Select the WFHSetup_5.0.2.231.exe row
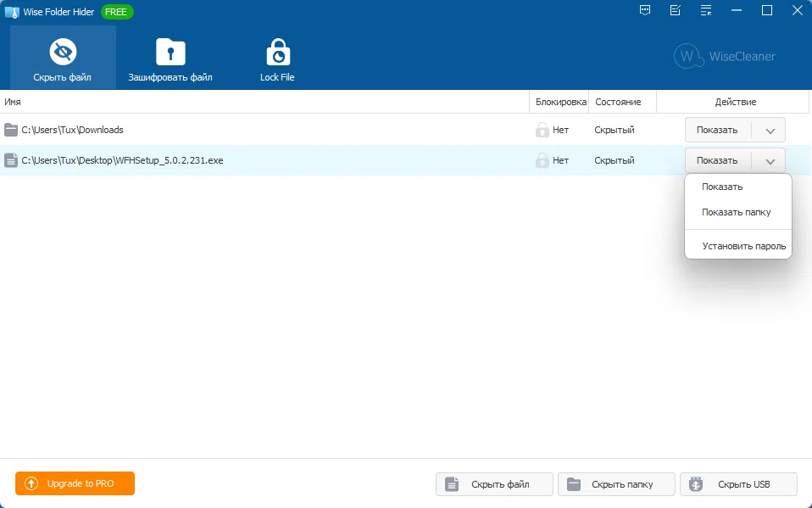Viewport: 812px width, 508px height. [406, 160]
